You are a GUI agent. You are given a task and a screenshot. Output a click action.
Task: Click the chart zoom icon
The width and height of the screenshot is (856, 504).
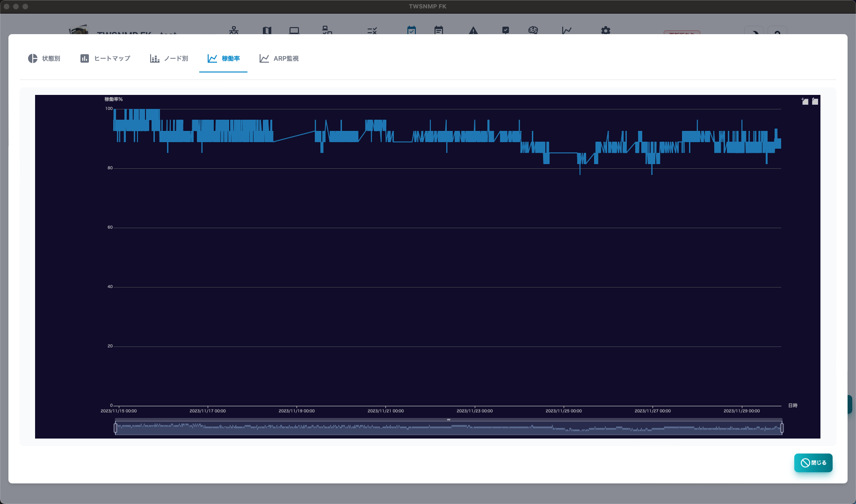click(x=805, y=101)
